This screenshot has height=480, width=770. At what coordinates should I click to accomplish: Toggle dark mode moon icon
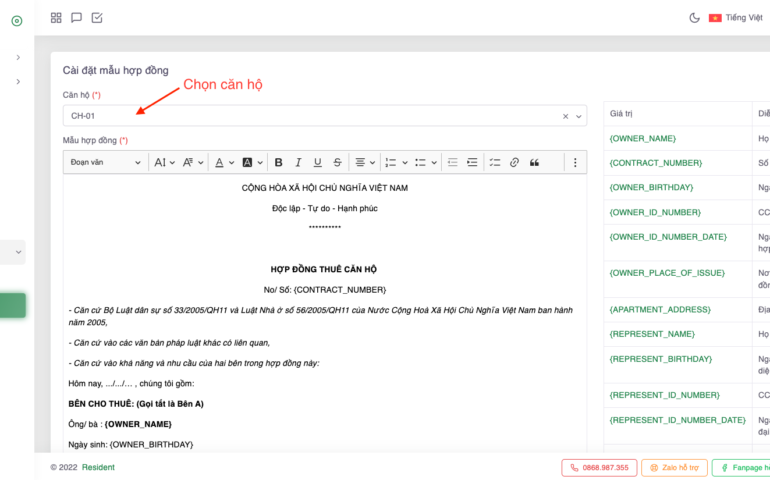coord(694,18)
